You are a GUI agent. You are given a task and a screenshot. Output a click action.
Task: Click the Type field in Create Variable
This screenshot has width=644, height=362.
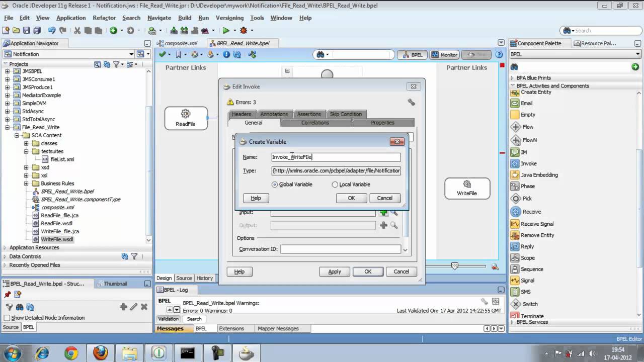(x=336, y=171)
